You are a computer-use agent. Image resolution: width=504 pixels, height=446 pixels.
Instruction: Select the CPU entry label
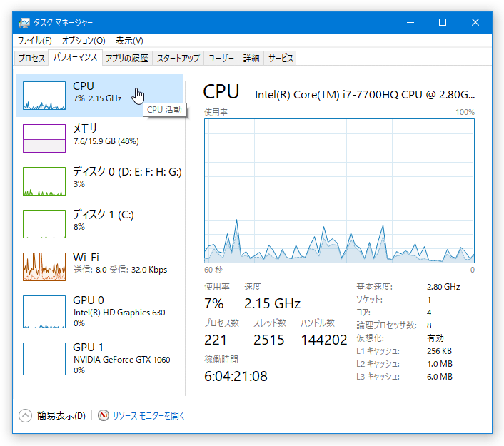pos(84,86)
